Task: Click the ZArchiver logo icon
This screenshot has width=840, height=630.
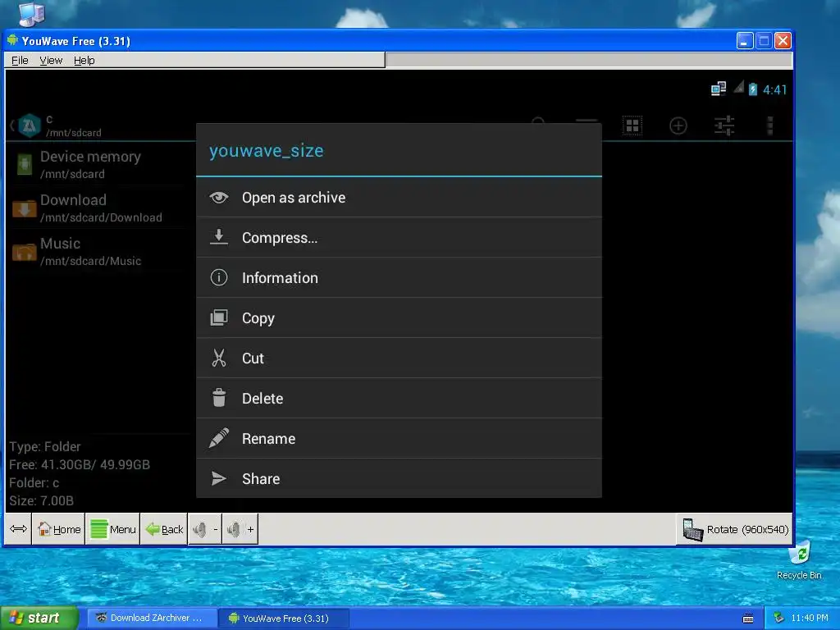Action: point(29,126)
